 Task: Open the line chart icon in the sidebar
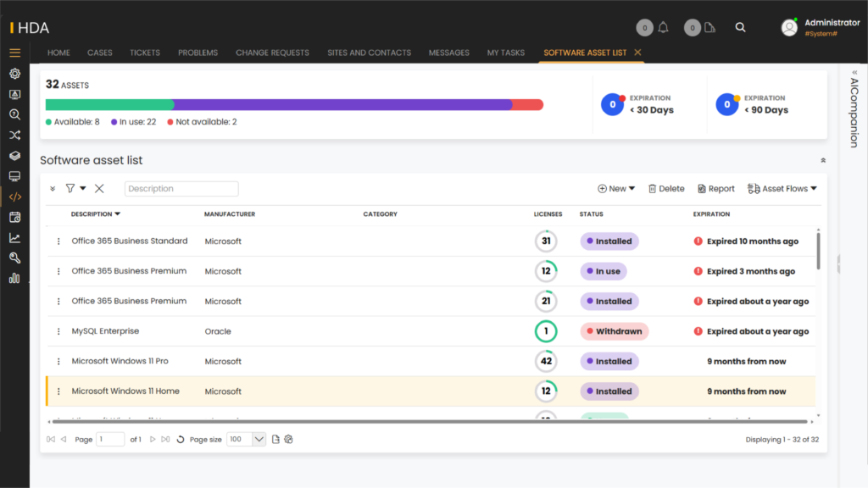15,238
